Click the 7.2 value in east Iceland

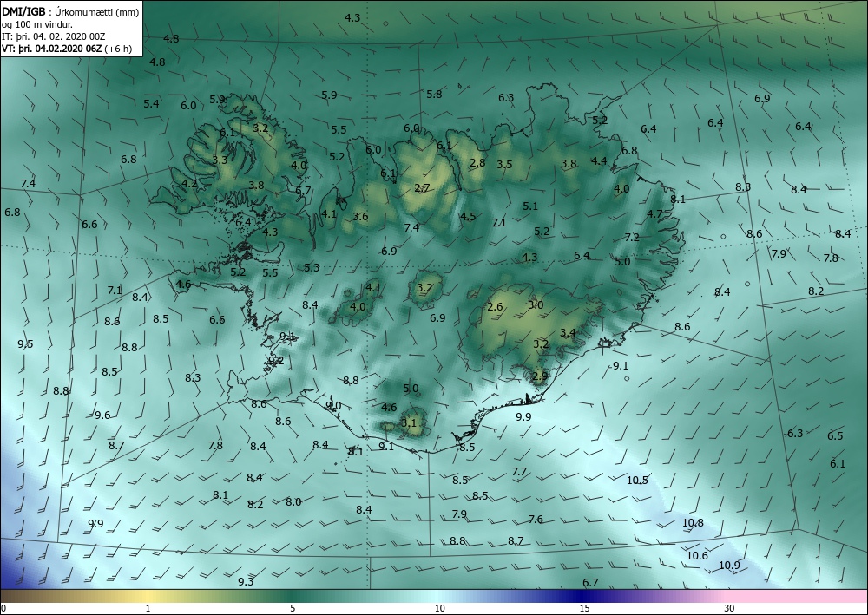coord(632,238)
